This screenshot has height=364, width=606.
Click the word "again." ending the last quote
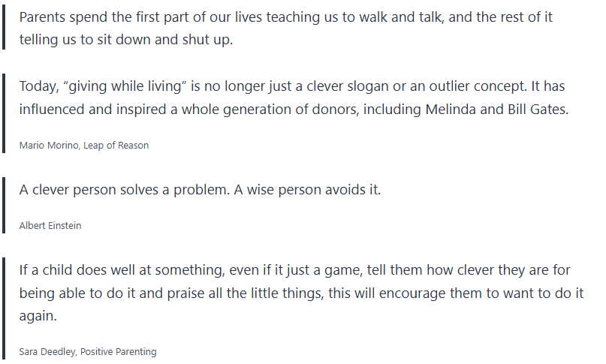(x=38, y=316)
